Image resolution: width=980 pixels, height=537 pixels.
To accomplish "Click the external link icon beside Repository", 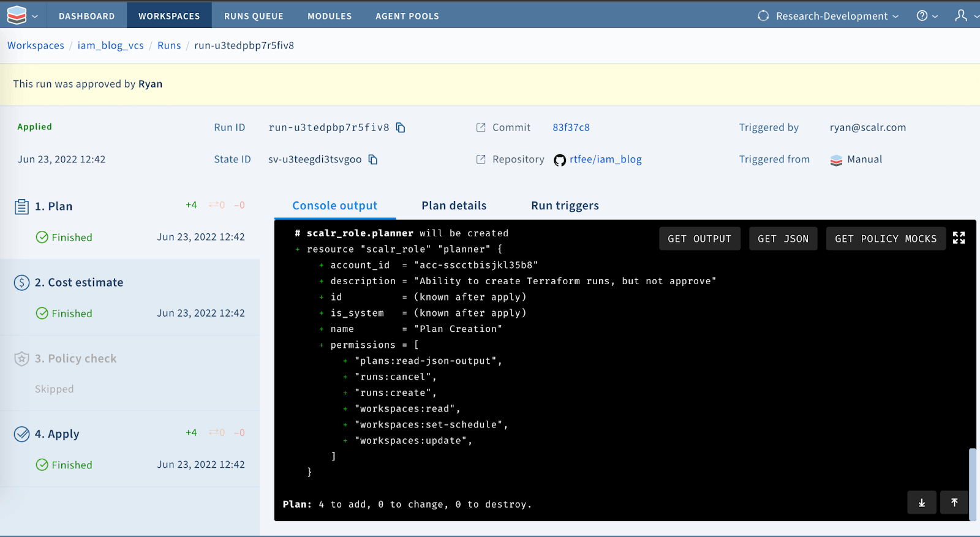I will pos(481,159).
